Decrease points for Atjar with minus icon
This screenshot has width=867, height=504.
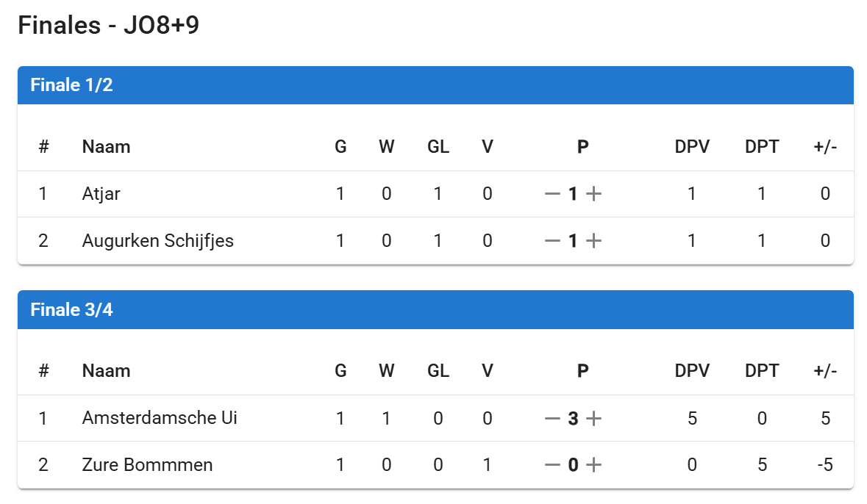[552, 194]
